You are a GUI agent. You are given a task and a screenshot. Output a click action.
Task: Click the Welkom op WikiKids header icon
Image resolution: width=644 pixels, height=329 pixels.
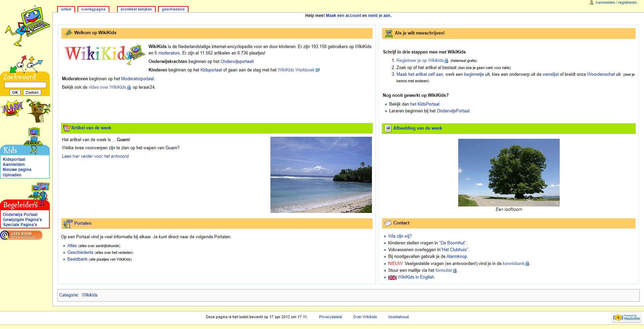68,33
